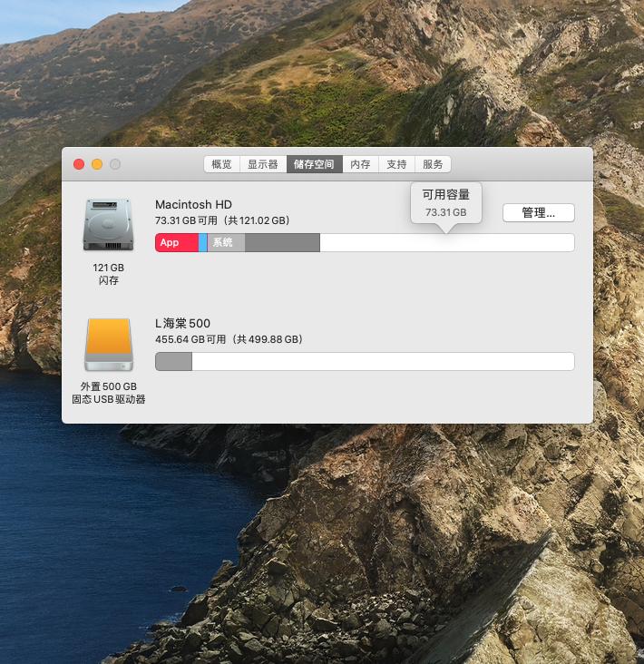Image resolution: width=644 pixels, height=664 pixels.
Task: Click the dark gray storage segment in Macintosh HD bar
Action: coord(282,242)
